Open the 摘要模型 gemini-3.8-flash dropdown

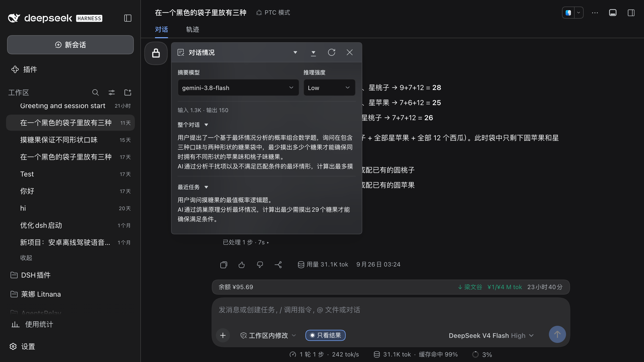pyautogui.click(x=238, y=88)
